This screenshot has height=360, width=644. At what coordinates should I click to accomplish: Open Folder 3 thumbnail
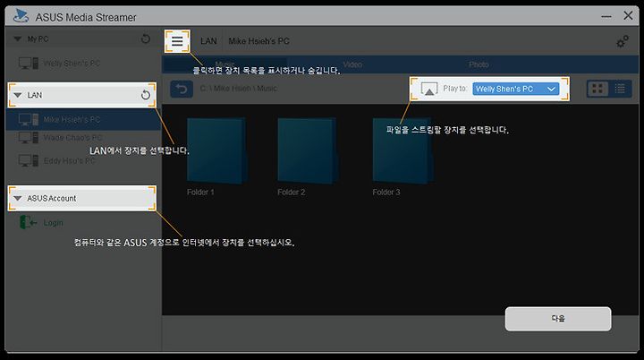[402, 150]
